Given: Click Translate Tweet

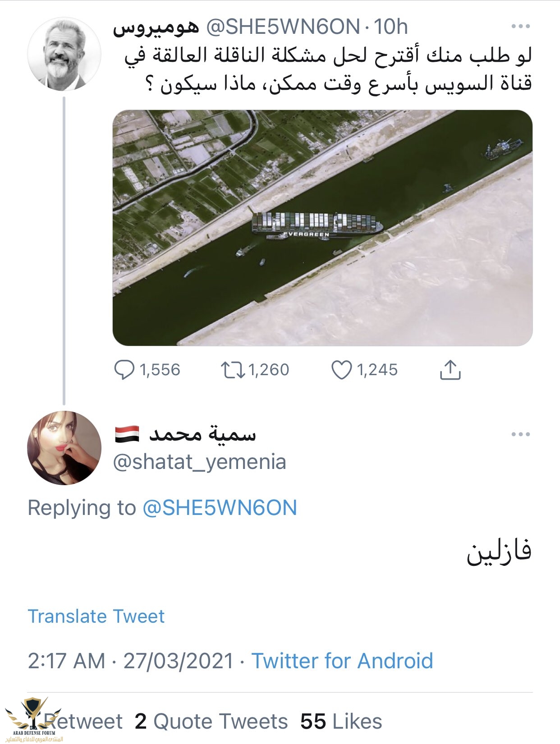Looking at the screenshot, I should coord(96,616).
